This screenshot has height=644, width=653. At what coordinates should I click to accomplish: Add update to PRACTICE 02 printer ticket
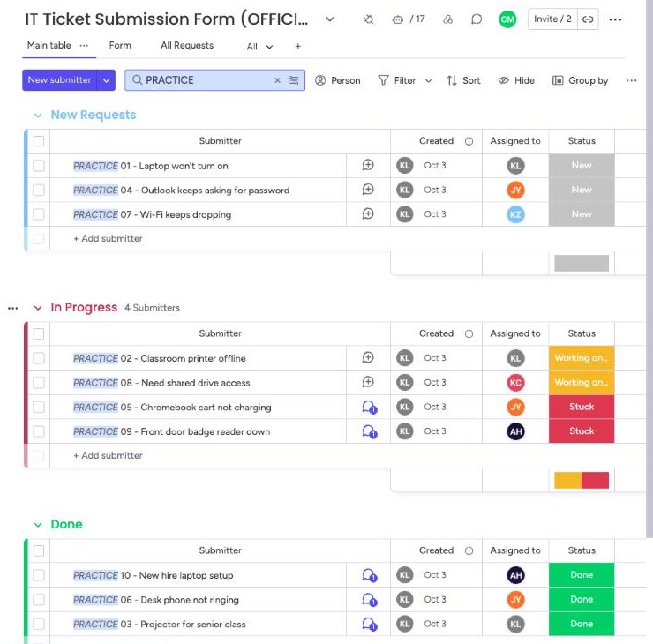(x=368, y=357)
